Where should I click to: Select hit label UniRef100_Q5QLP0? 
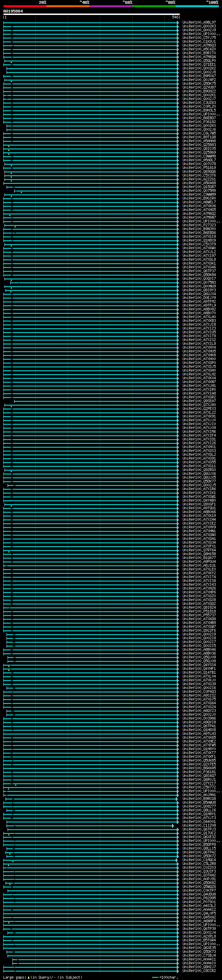tap(199, 60)
